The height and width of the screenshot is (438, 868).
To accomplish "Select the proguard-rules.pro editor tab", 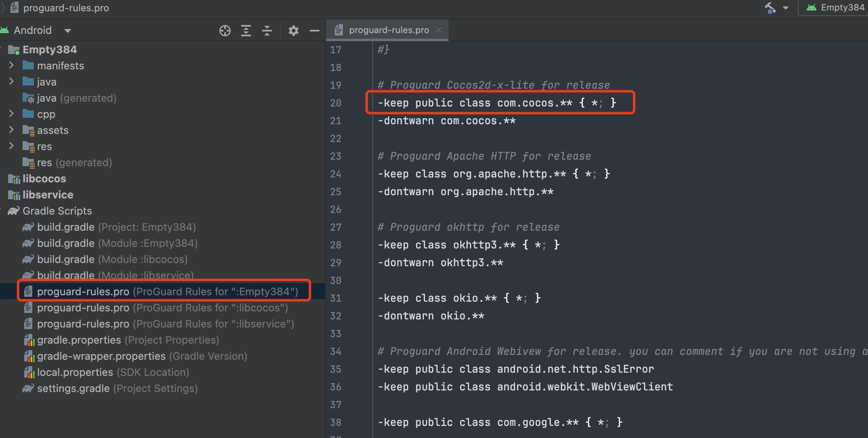I will click(388, 30).
